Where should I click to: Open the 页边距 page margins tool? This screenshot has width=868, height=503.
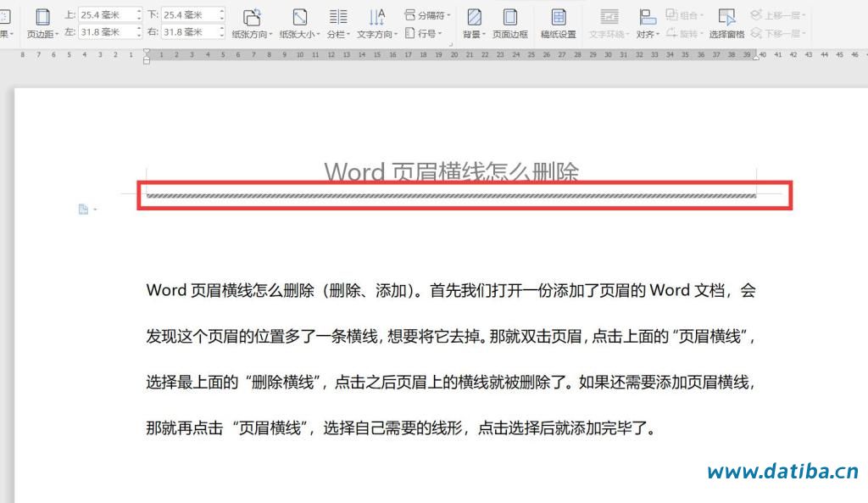click(x=42, y=23)
